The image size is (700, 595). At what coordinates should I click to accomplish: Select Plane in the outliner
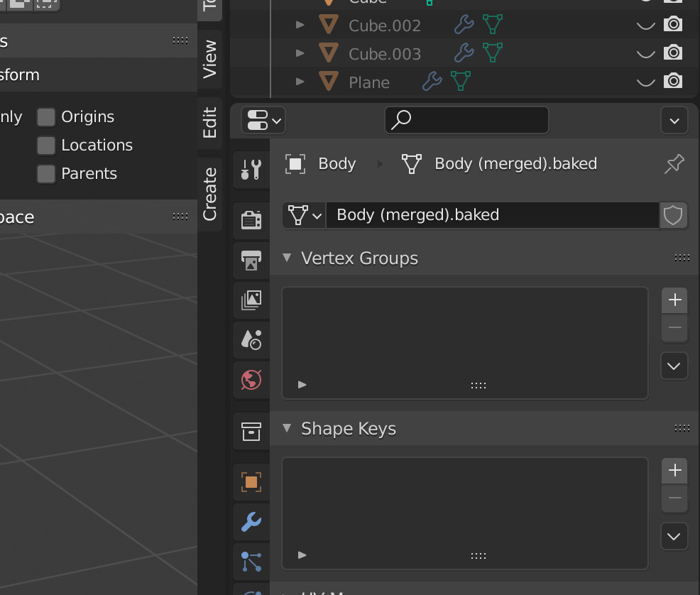[x=369, y=82]
